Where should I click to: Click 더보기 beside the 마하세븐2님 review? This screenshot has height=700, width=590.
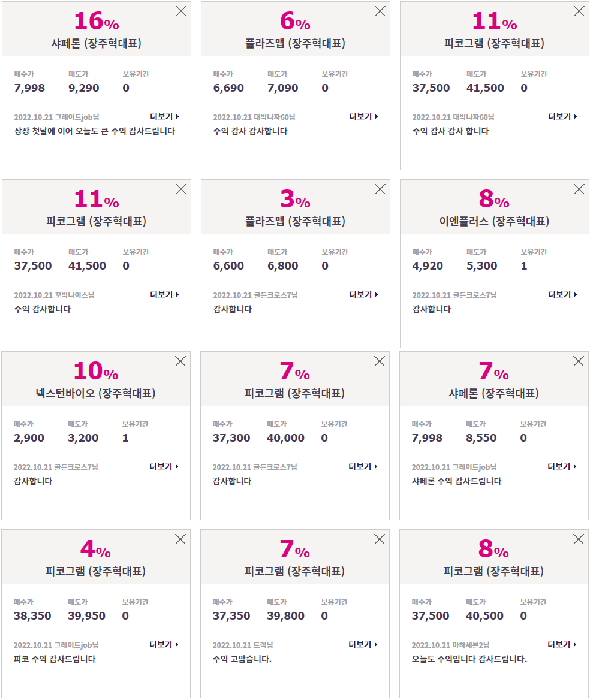pyautogui.click(x=562, y=645)
